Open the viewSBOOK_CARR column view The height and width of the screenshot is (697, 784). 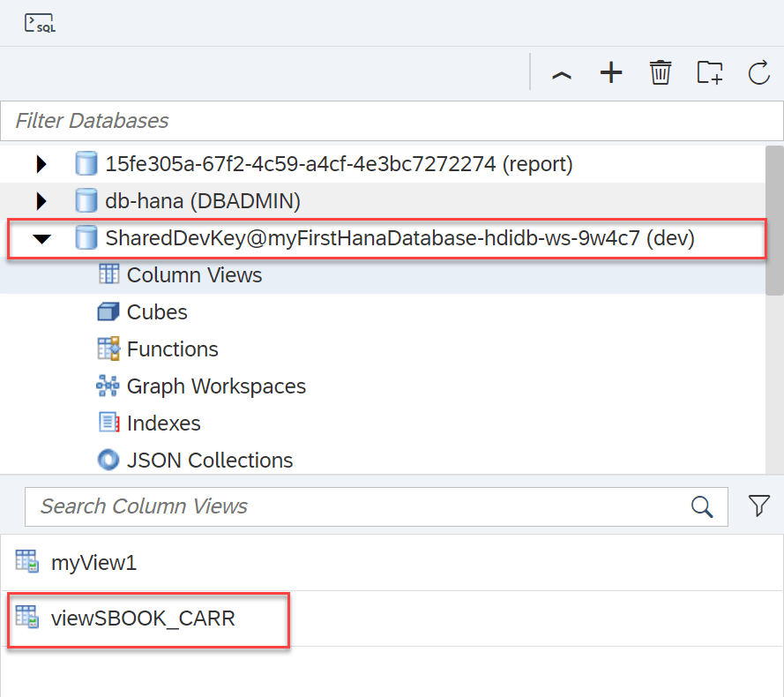coord(143,618)
